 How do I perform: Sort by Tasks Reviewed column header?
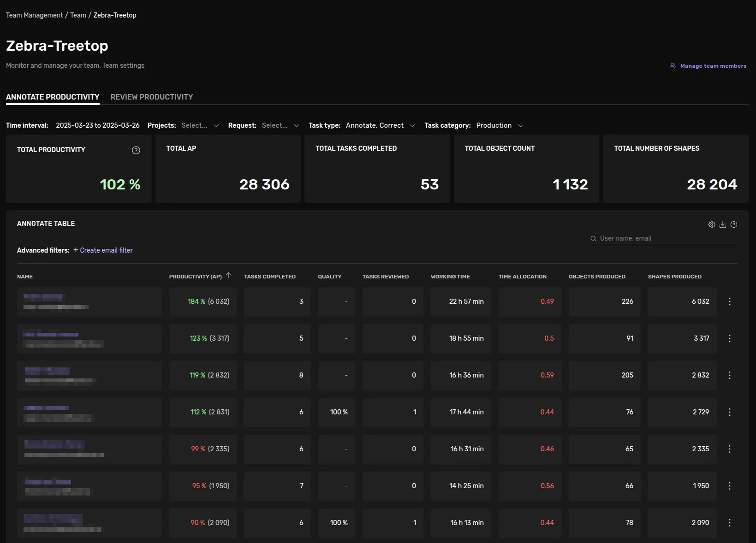(x=386, y=277)
